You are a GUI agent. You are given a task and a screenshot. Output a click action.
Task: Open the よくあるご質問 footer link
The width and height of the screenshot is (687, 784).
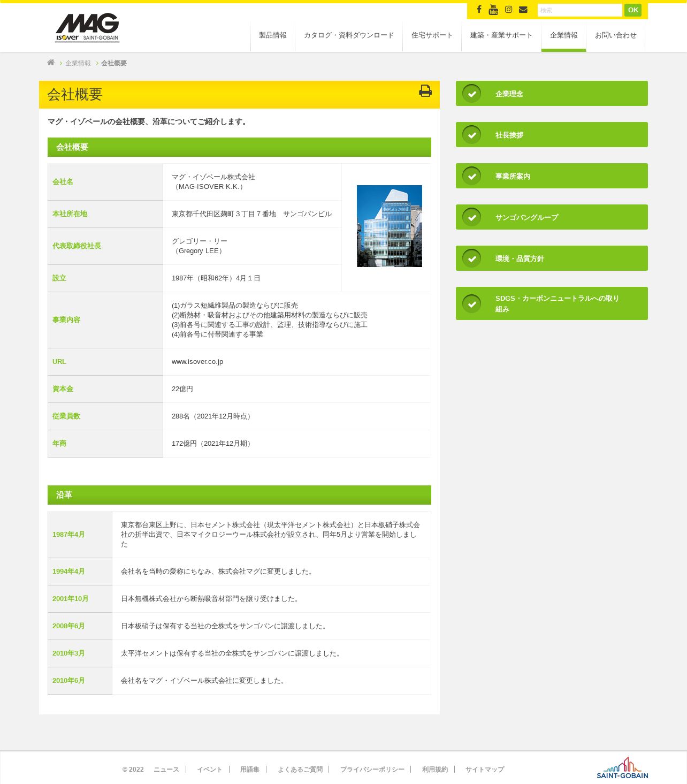click(300, 770)
